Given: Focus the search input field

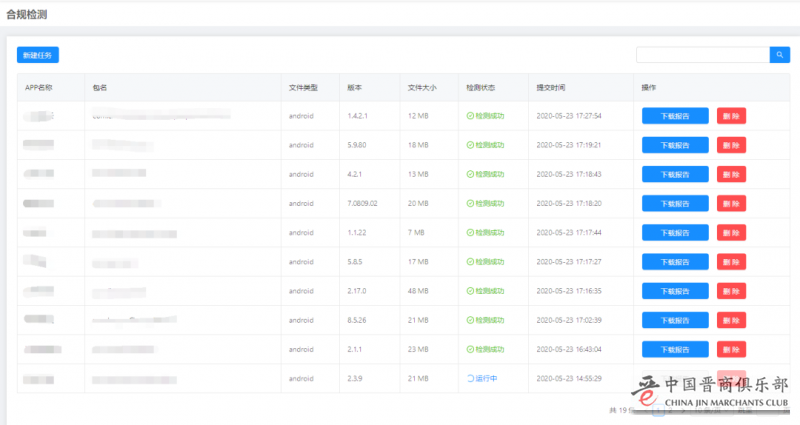Looking at the screenshot, I should pos(702,55).
